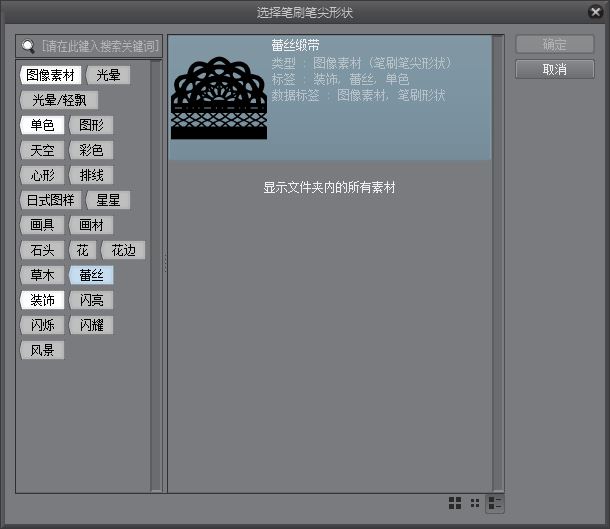Toggle the 草木 tag filter
Viewport: 610px width, 529px height.
[42, 275]
